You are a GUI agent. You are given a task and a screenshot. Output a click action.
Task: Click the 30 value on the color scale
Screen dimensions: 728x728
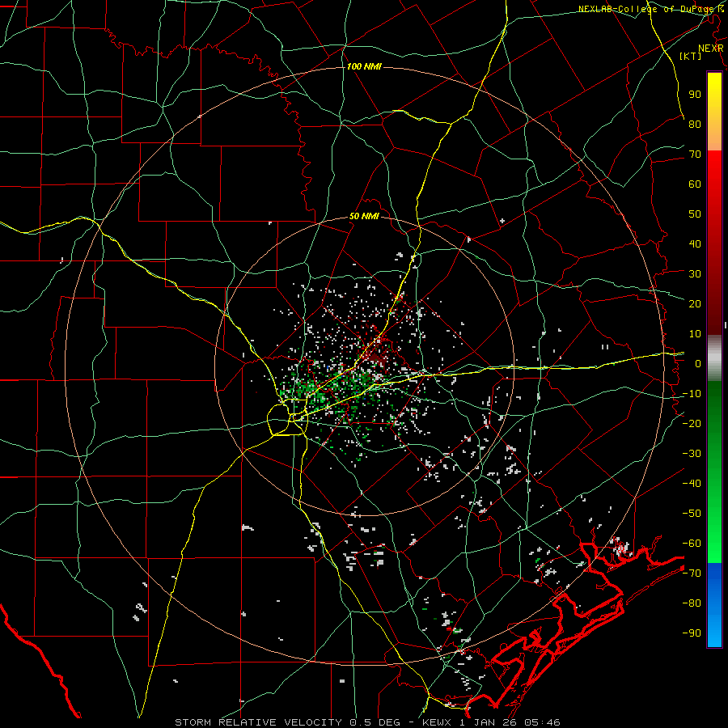click(x=695, y=274)
